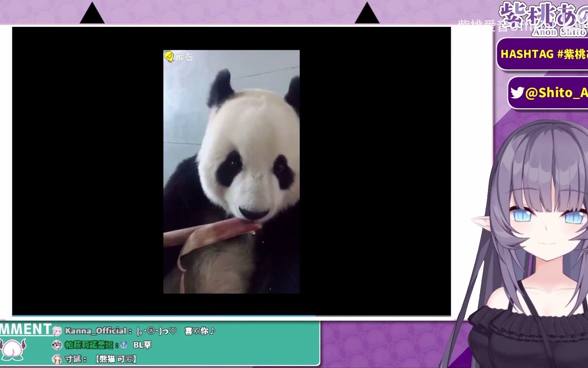The width and height of the screenshot is (588, 368).
Task: Click the left black cat ear decoration
Action: click(92, 14)
